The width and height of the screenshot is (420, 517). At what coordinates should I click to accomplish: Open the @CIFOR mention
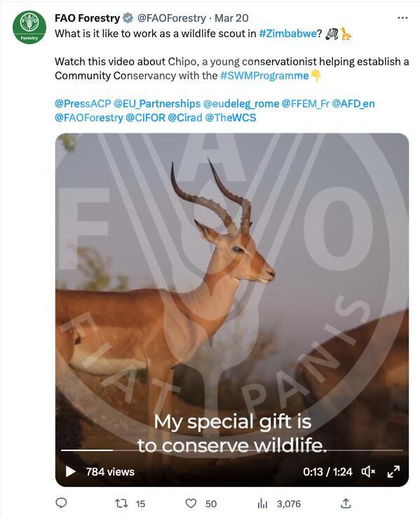click(145, 118)
